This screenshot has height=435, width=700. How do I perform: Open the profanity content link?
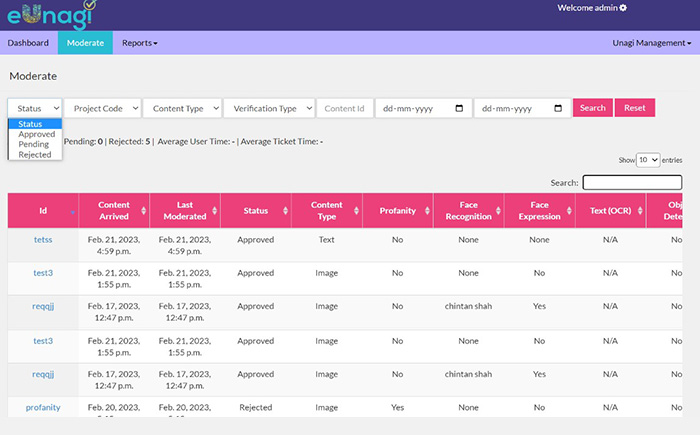tap(43, 407)
